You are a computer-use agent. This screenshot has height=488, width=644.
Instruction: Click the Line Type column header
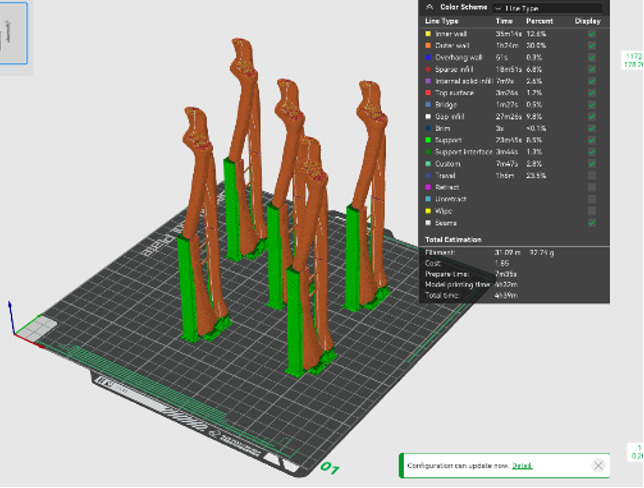(442, 21)
